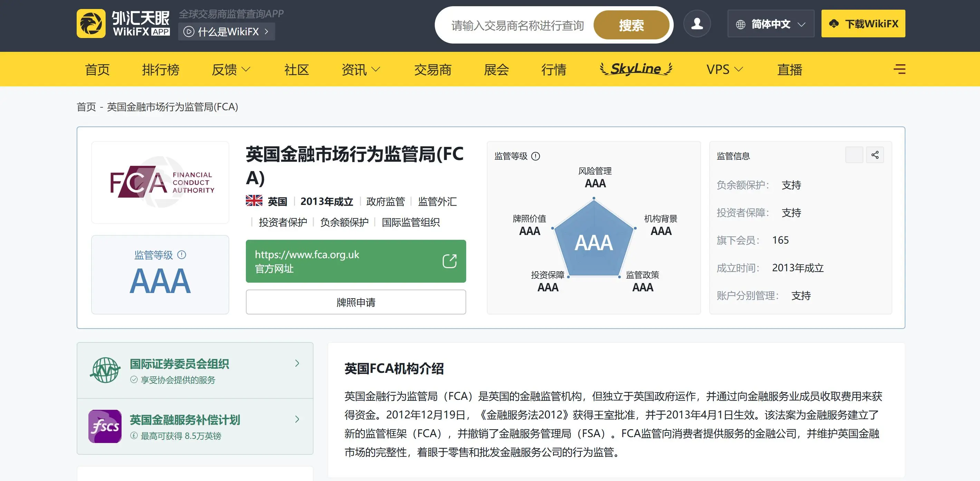Click the info icon next to 监管等级 AAA card
The width and height of the screenshot is (980, 481).
click(x=182, y=255)
